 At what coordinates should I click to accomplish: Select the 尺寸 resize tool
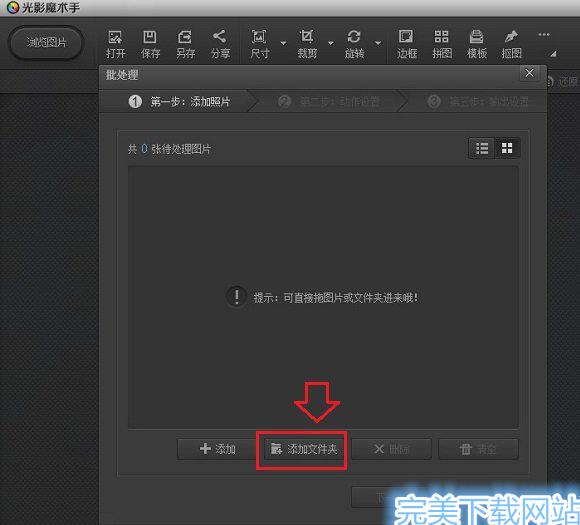pyautogui.click(x=259, y=44)
